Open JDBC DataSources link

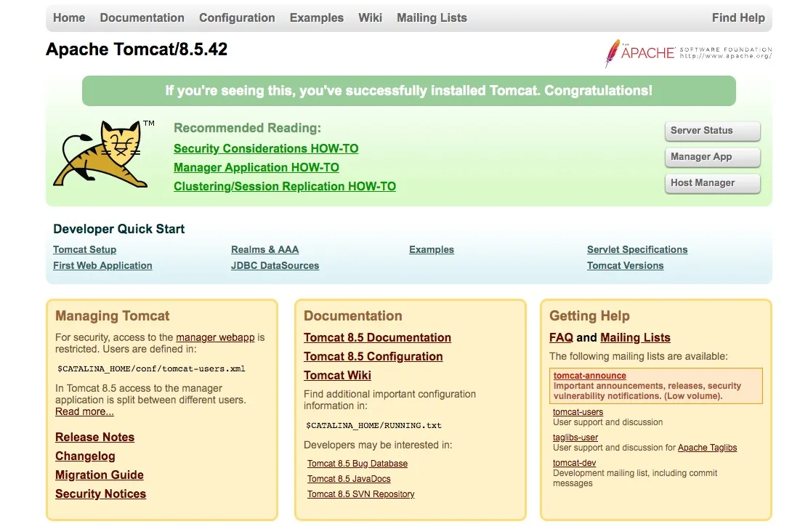pyautogui.click(x=275, y=265)
